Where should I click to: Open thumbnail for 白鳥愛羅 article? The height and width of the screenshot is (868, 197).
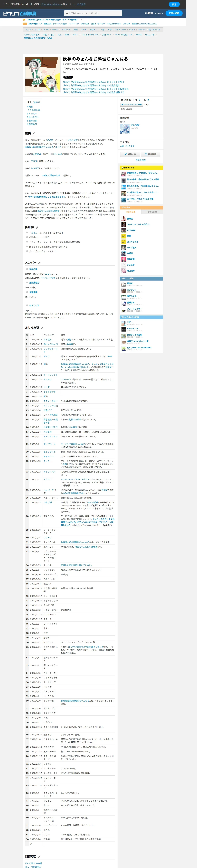coord(124,259)
